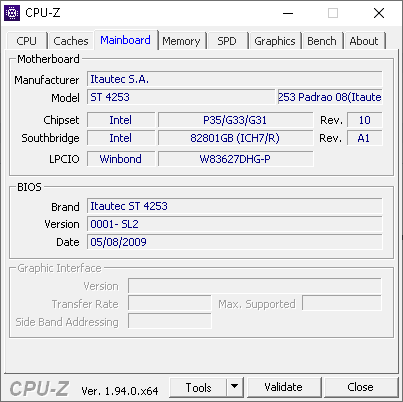Open the Caches tab

(x=71, y=41)
